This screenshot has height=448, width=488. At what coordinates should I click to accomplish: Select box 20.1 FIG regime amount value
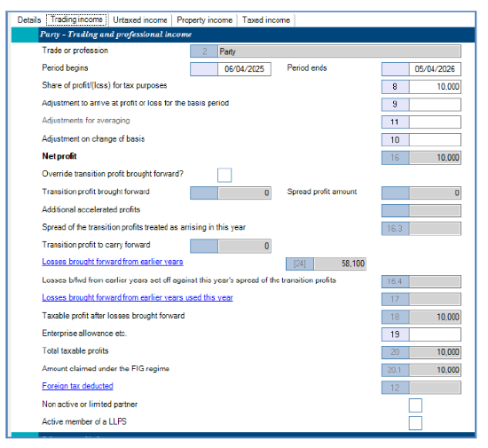435,370
